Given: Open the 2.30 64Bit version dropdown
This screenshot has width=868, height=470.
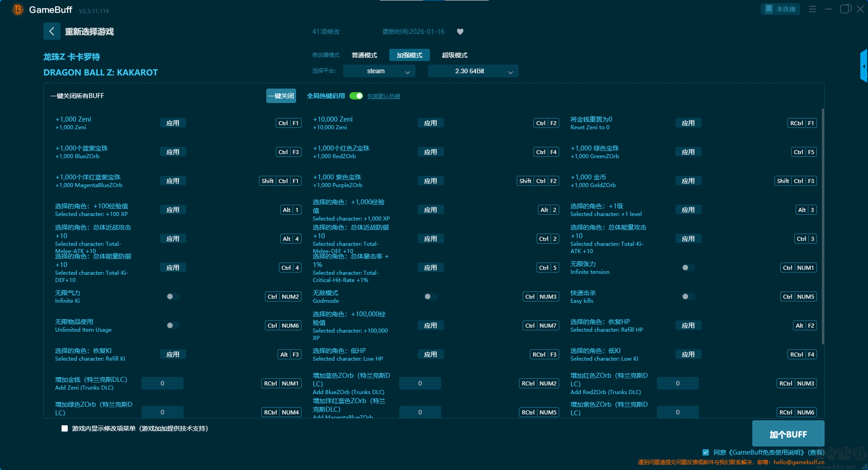Looking at the screenshot, I should pyautogui.click(x=473, y=71).
